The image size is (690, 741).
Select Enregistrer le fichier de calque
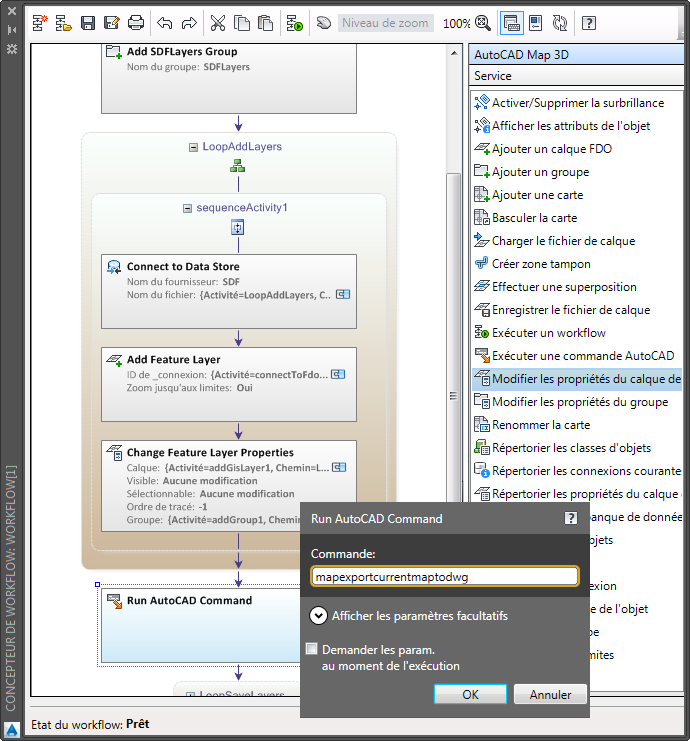pyautogui.click(x=578, y=310)
